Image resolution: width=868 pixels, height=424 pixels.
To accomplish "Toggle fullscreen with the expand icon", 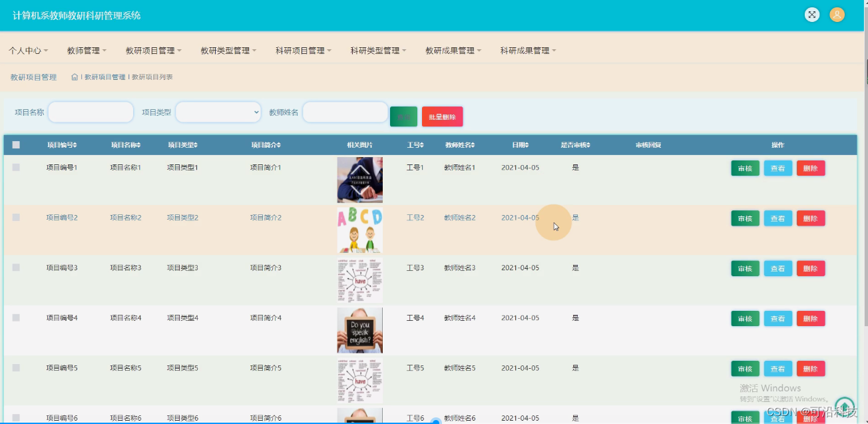I will coord(811,15).
